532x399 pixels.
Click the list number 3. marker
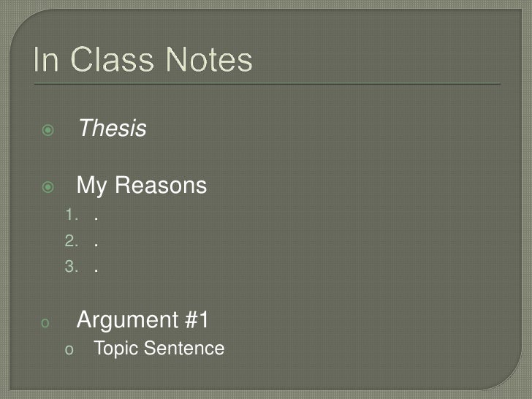(72, 268)
